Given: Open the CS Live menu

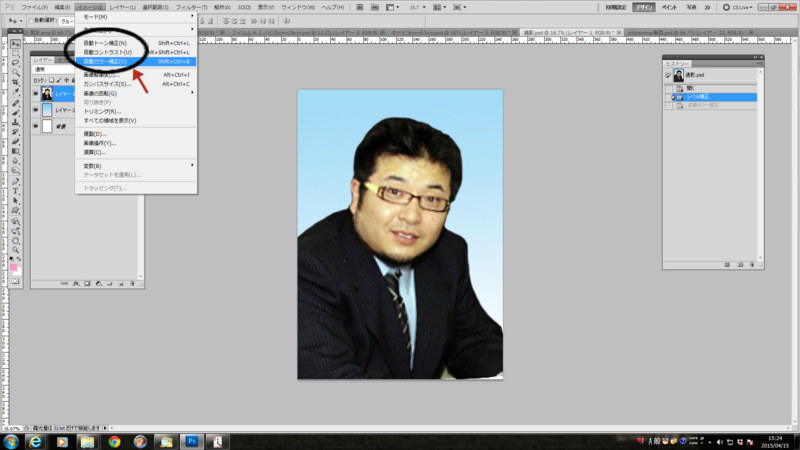Looking at the screenshot, I should [x=738, y=7].
